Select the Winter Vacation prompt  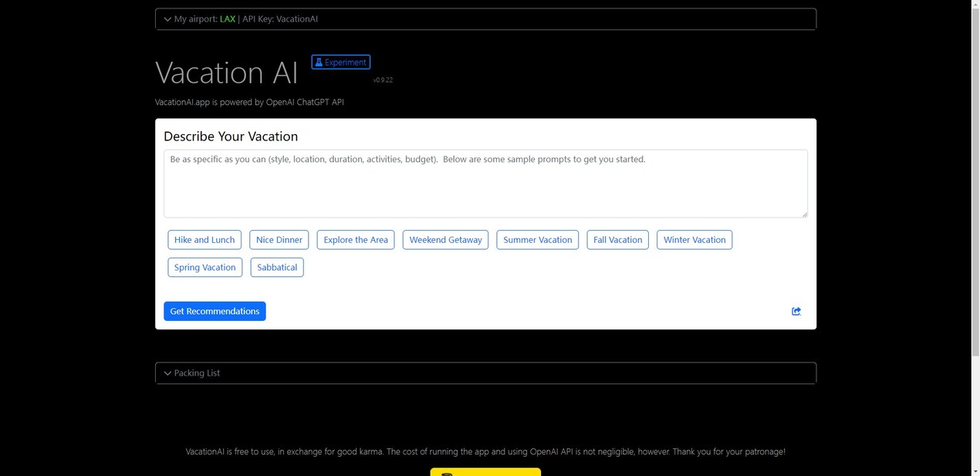694,240
